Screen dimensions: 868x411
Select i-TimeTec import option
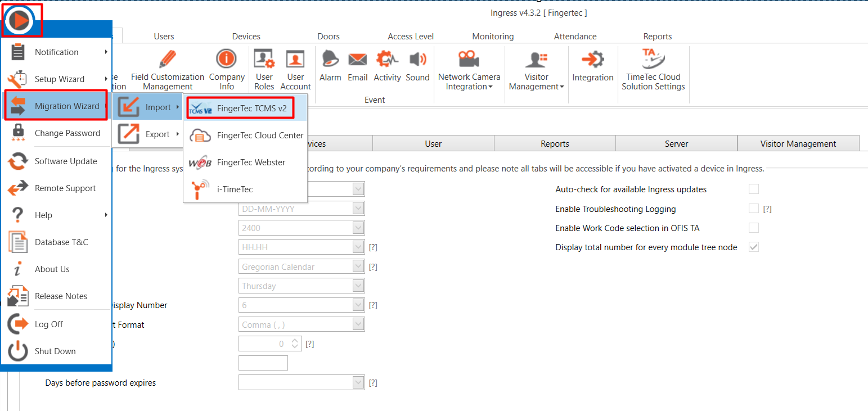246,189
